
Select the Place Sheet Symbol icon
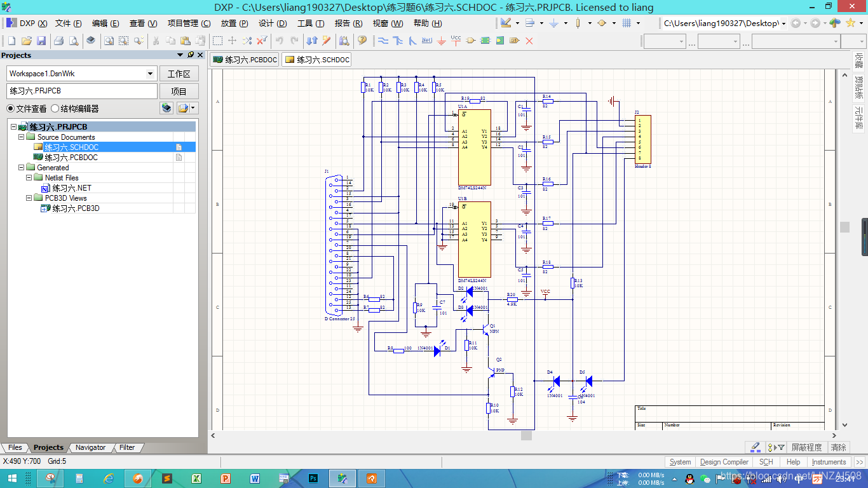(x=485, y=41)
